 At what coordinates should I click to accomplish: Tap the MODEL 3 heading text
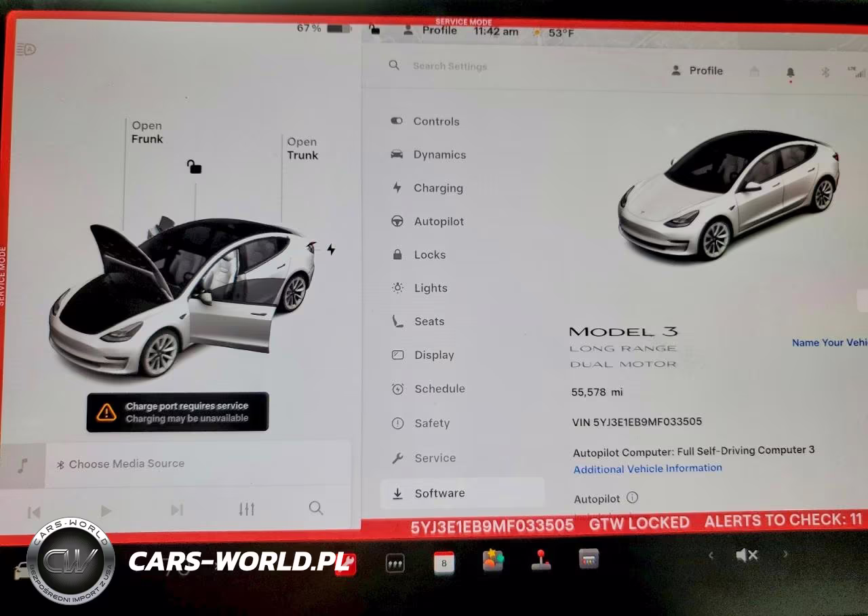(x=623, y=332)
